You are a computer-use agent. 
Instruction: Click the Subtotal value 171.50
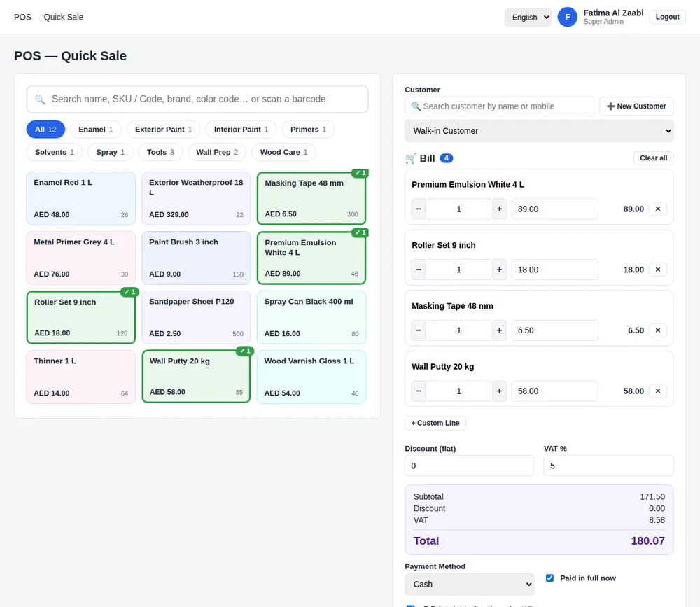[652, 496]
